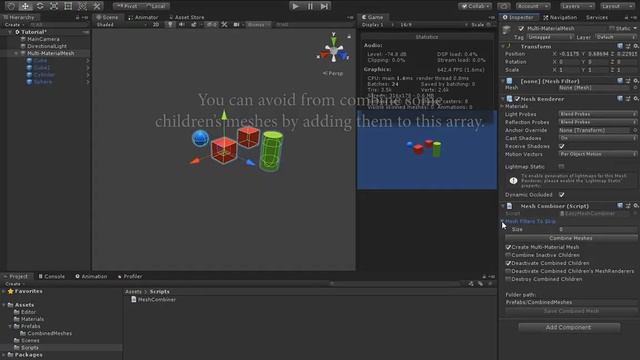Toggle the Static checkbox
The width and height of the screenshot is (640, 360).
(x=612, y=29)
